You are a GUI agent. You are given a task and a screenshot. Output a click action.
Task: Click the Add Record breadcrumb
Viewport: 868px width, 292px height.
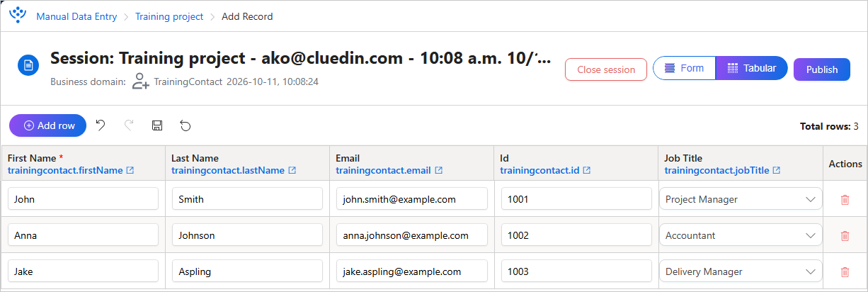coord(247,16)
